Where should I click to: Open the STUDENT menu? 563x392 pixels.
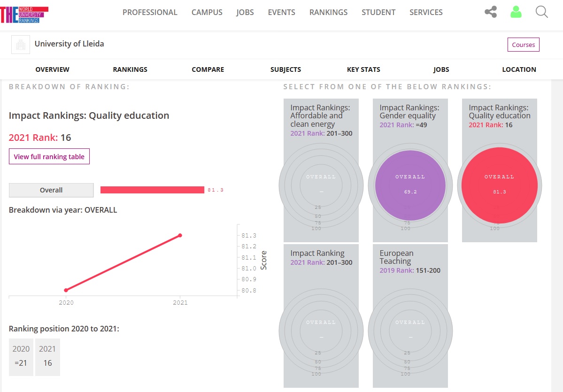378,12
